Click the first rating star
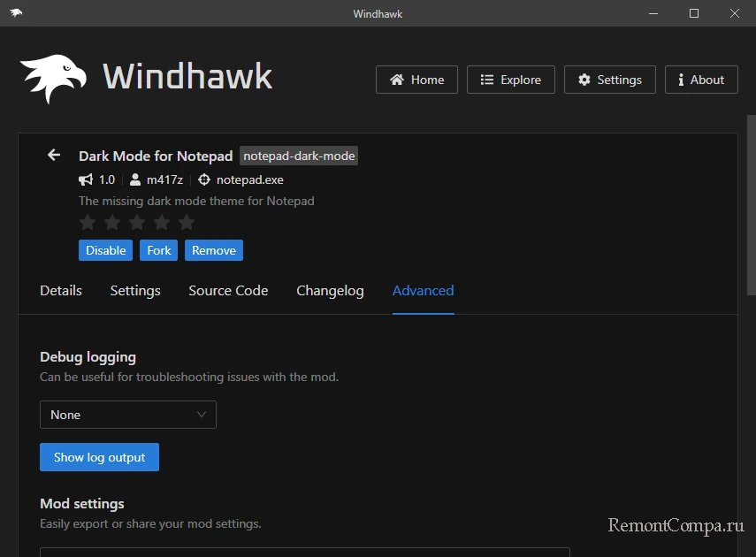 pos(88,222)
